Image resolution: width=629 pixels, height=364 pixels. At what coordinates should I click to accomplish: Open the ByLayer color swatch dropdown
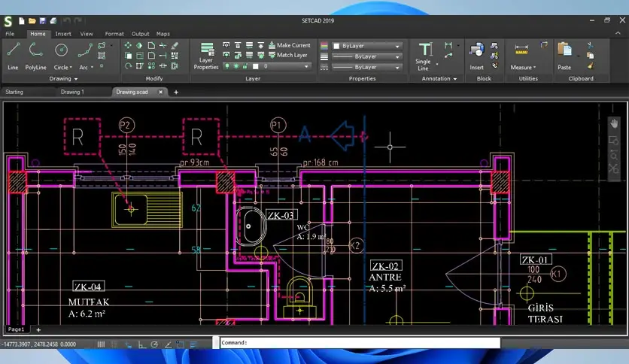pos(399,46)
